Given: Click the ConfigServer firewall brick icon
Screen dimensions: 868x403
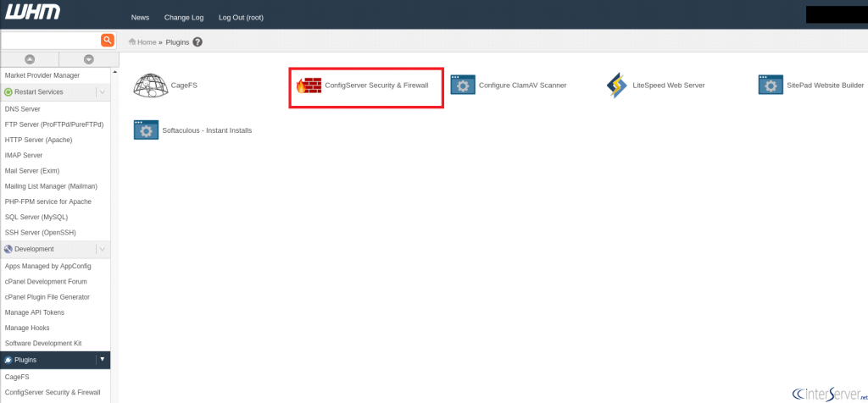Looking at the screenshot, I should [309, 86].
